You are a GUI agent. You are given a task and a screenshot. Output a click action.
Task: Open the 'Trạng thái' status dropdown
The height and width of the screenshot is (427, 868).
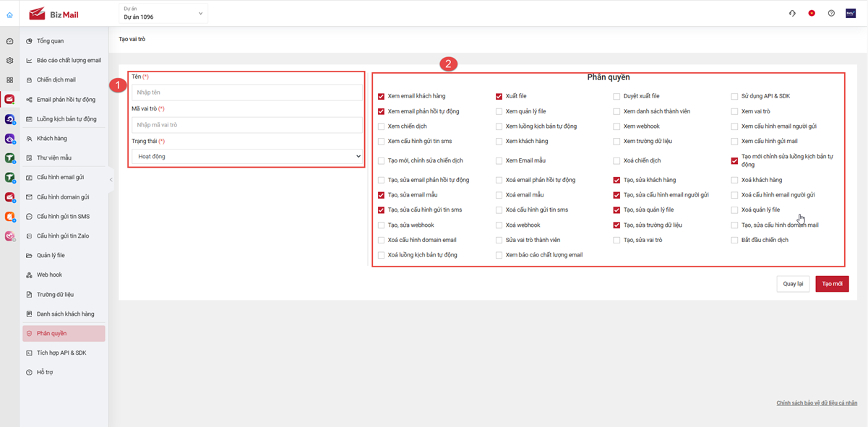pyautogui.click(x=246, y=156)
